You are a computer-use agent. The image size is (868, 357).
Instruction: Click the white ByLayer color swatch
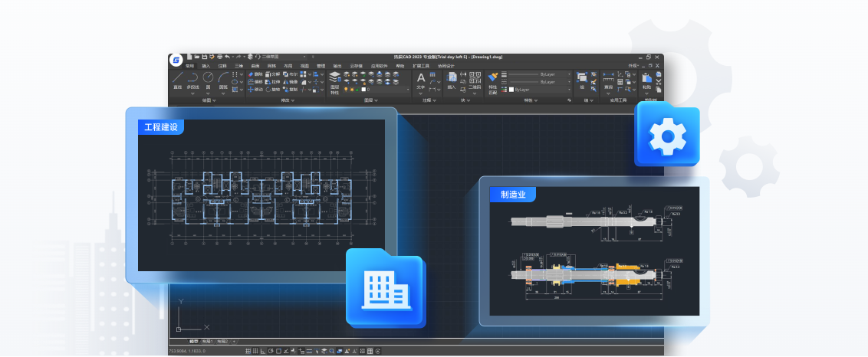[x=511, y=90]
